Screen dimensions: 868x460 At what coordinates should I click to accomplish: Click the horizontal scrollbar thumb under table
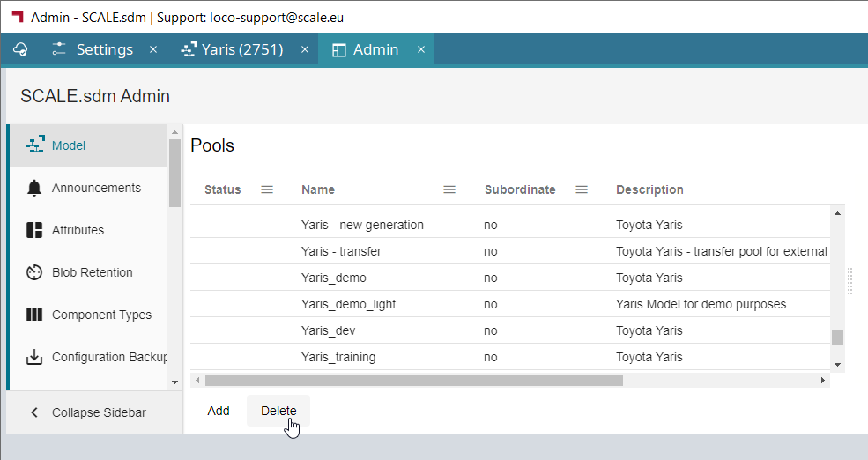414,381
